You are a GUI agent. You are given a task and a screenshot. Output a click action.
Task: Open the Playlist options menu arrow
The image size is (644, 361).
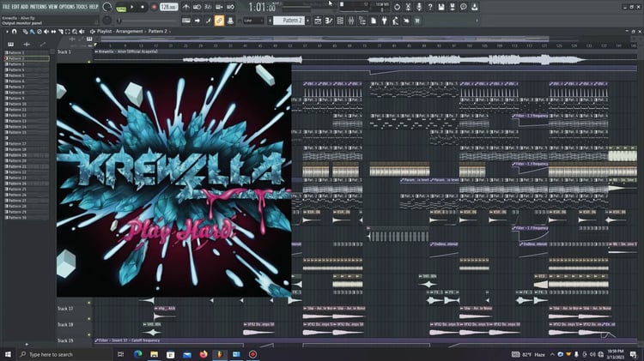(7, 31)
